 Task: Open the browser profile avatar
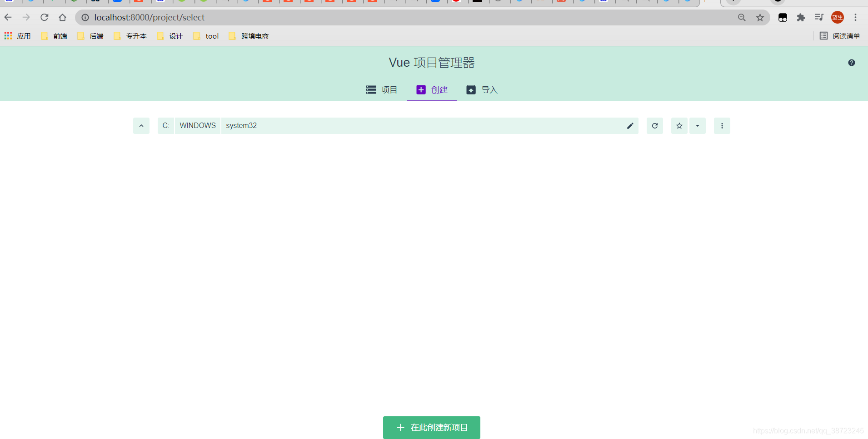(x=838, y=17)
